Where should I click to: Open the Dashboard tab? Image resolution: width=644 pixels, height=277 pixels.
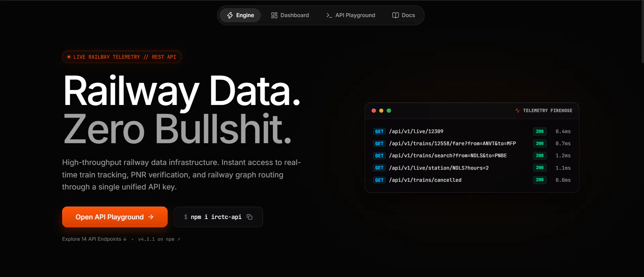(290, 15)
